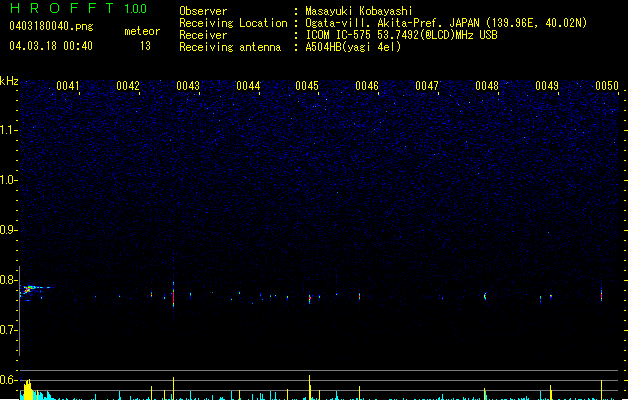This screenshot has width=629, height=400.
Task: Click the 1.0 kHz axis label
Action: [x=8, y=180]
